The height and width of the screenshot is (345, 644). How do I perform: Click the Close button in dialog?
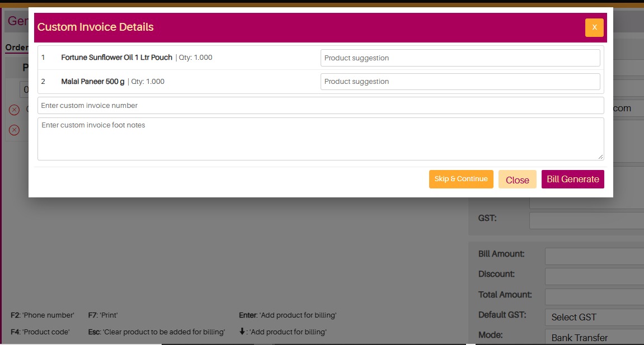pyautogui.click(x=517, y=179)
